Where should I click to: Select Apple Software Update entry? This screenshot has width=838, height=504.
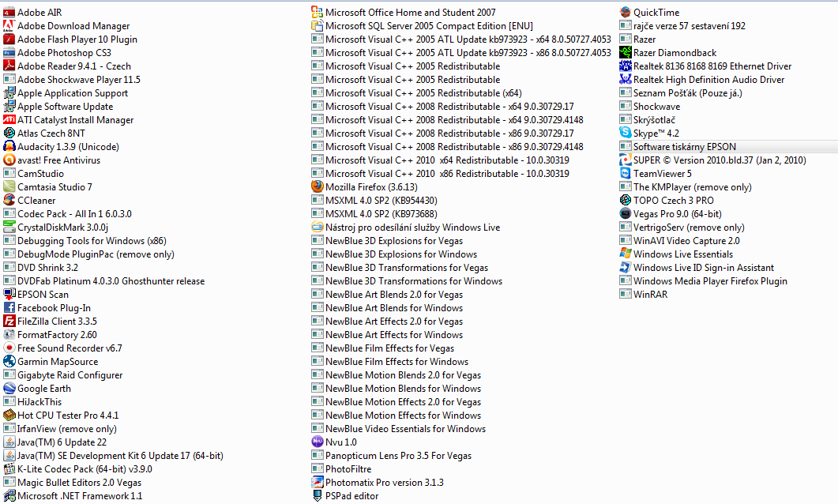point(58,107)
